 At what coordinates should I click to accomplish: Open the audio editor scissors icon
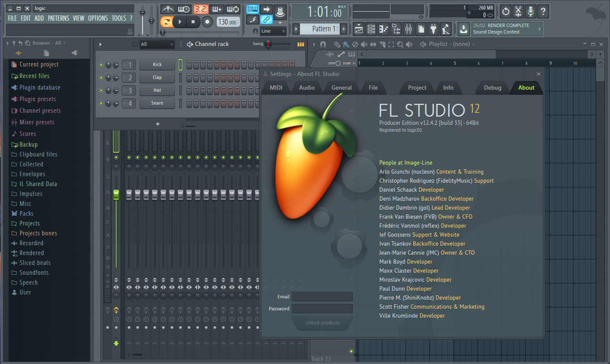[x=518, y=11]
